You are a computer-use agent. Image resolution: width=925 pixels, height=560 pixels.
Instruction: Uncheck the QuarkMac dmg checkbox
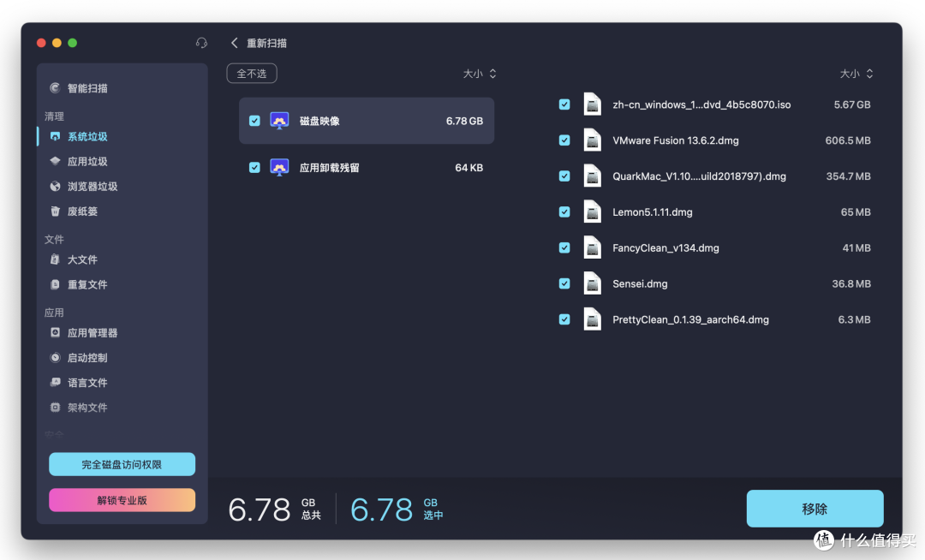564,176
